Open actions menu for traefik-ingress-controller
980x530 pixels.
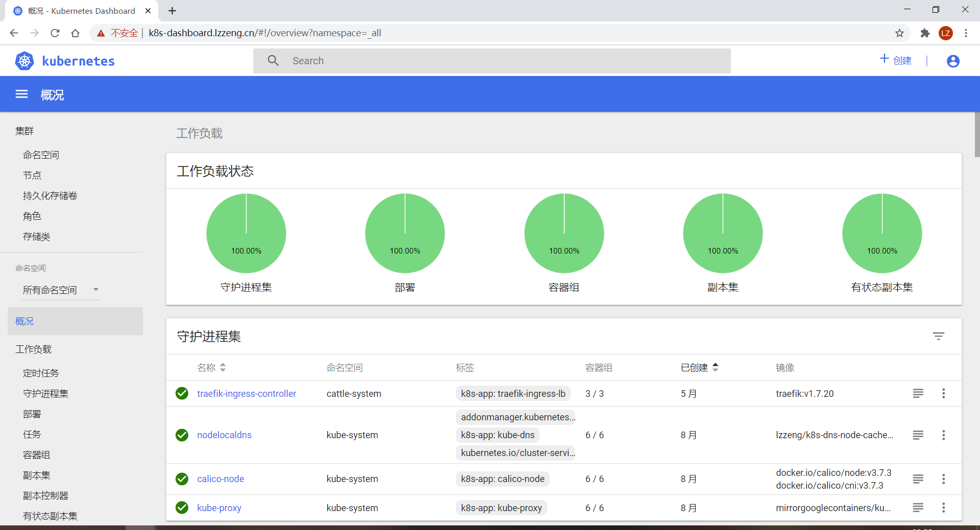coord(943,393)
